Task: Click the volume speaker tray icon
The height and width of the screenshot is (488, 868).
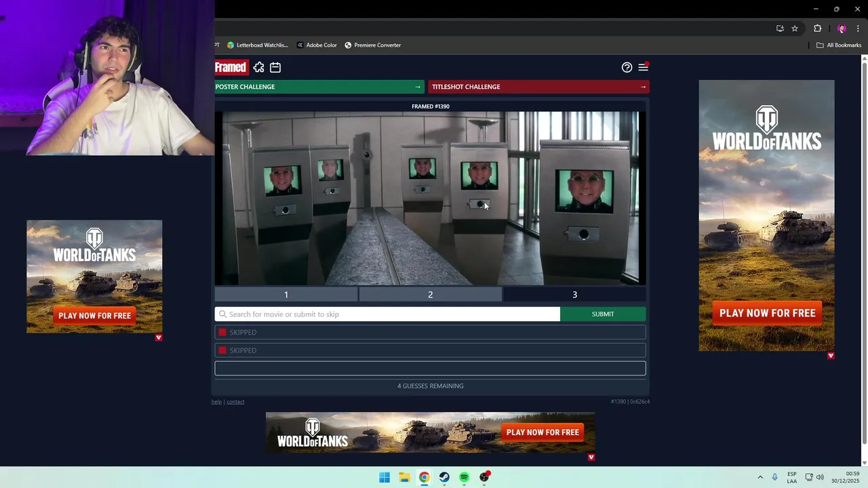Action: pyautogui.click(x=820, y=477)
